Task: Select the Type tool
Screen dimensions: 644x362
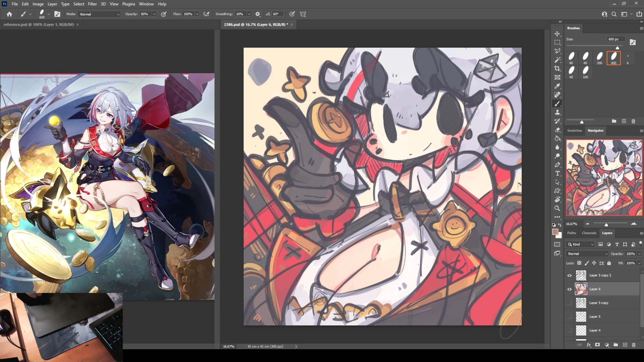Action: (x=557, y=173)
